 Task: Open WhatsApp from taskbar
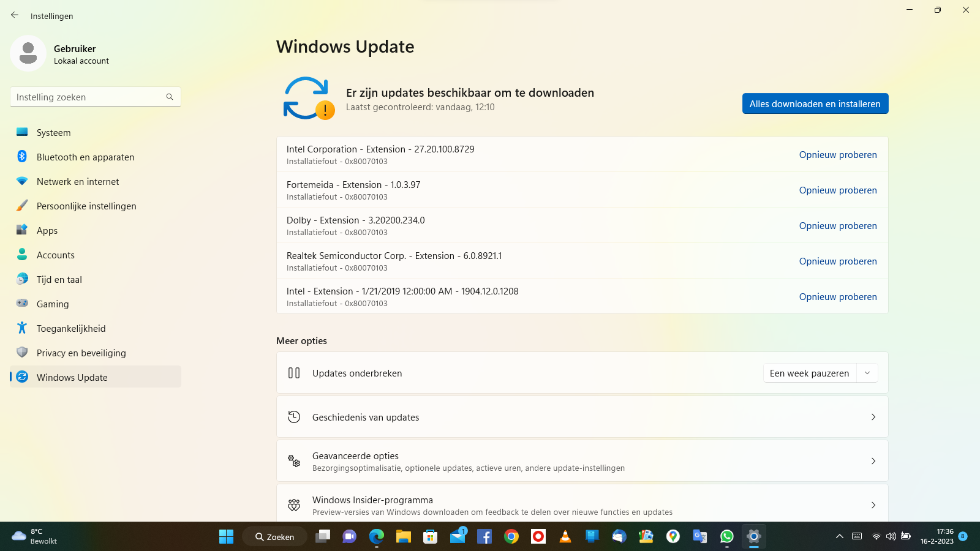coord(727,537)
